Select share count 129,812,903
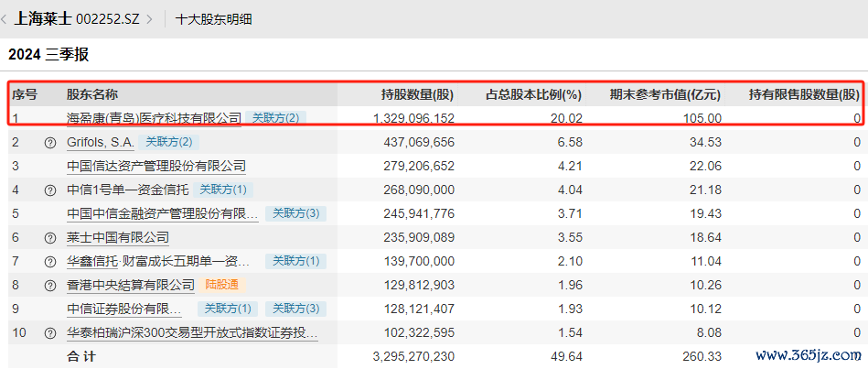Screen dimensions: 868x369 coord(419,285)
